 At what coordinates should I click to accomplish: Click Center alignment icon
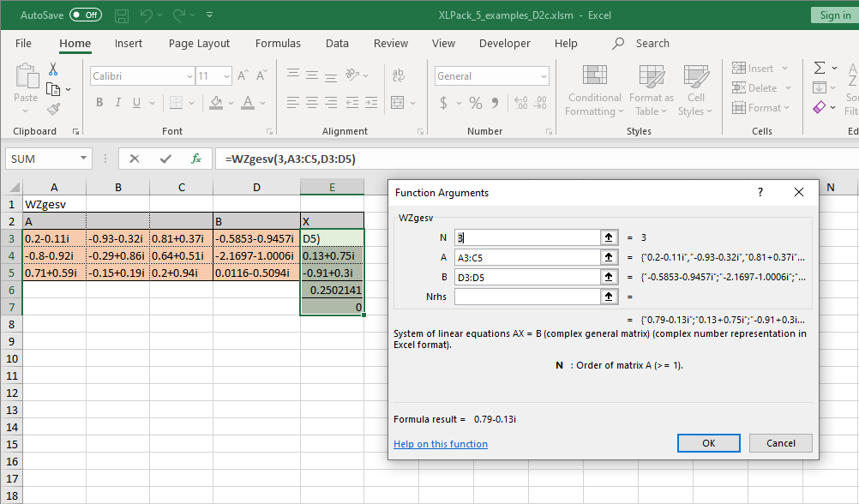click(312, 103)
